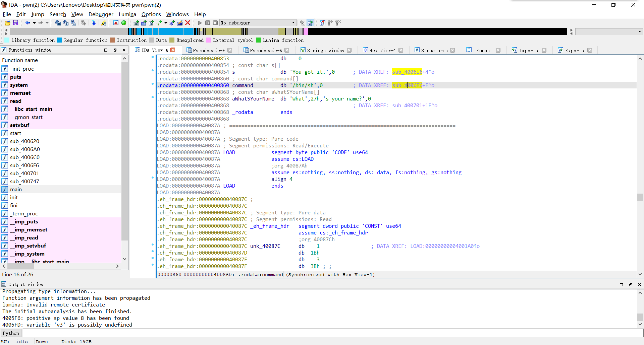The image size is (644, 345).
Task: Click the Regular function blue legend swatch
Action: coord(60,40)
